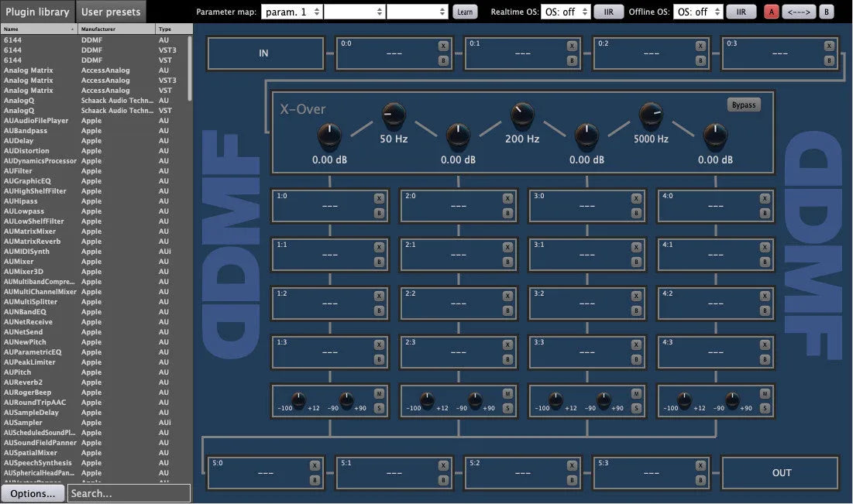853x504 pixels.
Task: Remove the plugin in slot 4:0
Action: 765,197
